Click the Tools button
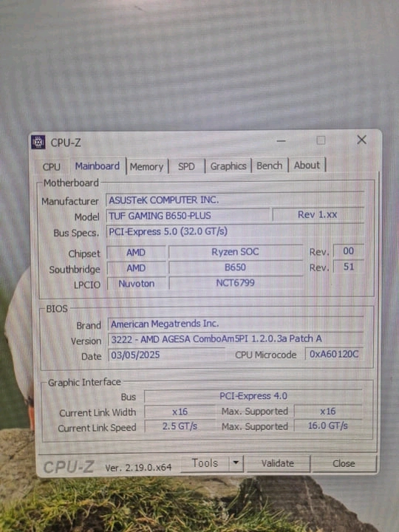Viewport: 399px width, 532px height. tap(205, 463)
